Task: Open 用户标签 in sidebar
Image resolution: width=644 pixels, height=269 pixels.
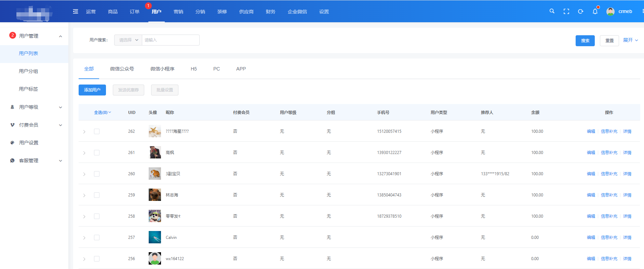Action: (x=28, y=89)
